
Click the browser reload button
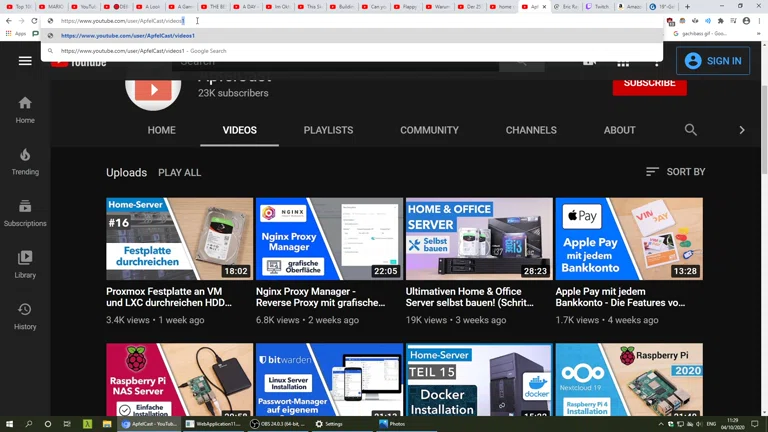tap(35, 21)
